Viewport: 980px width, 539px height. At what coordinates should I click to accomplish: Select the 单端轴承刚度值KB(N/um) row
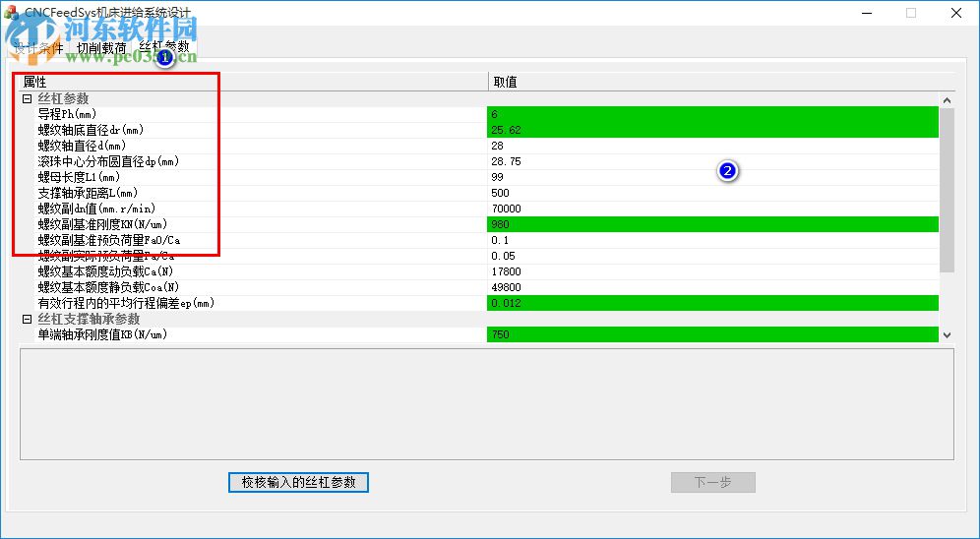(262, 334)
